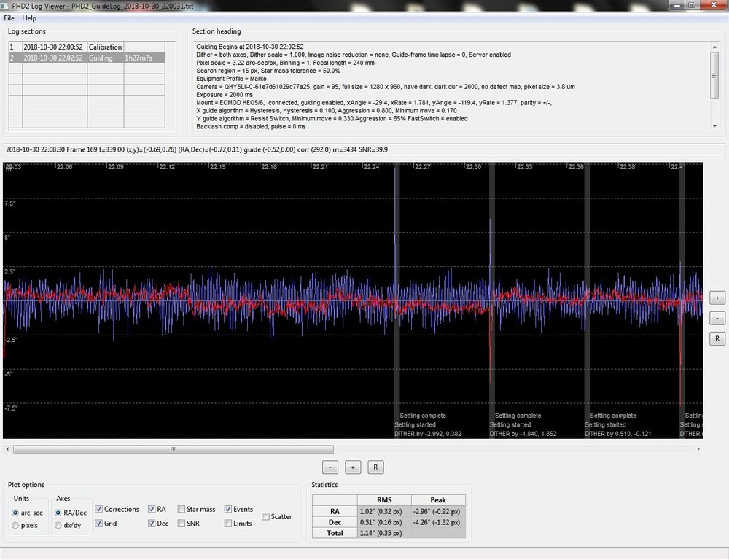The height and width of the screenshot is (560, 729).
Task: Enable the Star mass checkbox
Action: tap(182, 509)
